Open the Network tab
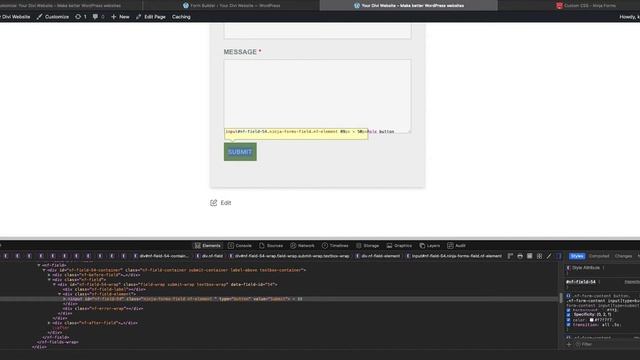The image size is (640, 360). pyautogui.click(x=302, y=246)
